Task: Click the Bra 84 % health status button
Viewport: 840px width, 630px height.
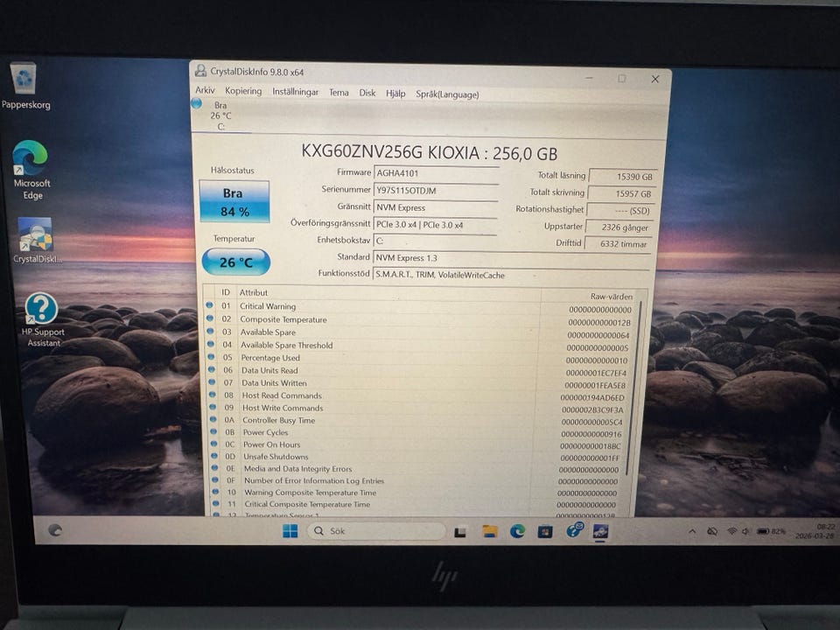Action: (x=234, y=201)
